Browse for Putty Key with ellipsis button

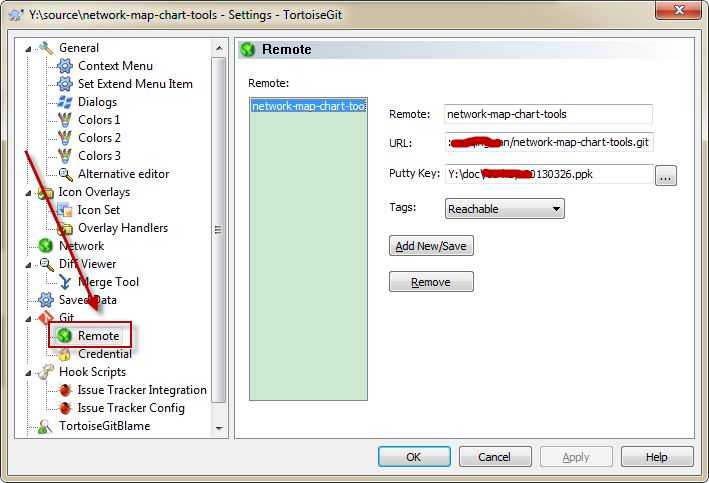[x=666, y=175]
